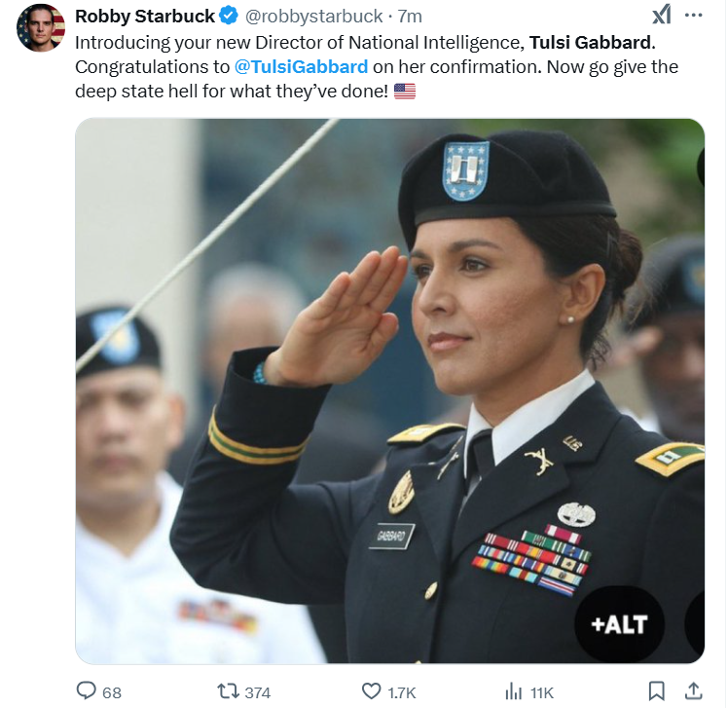Bookmark this post
728x708 pixels.
click(657, 691)
